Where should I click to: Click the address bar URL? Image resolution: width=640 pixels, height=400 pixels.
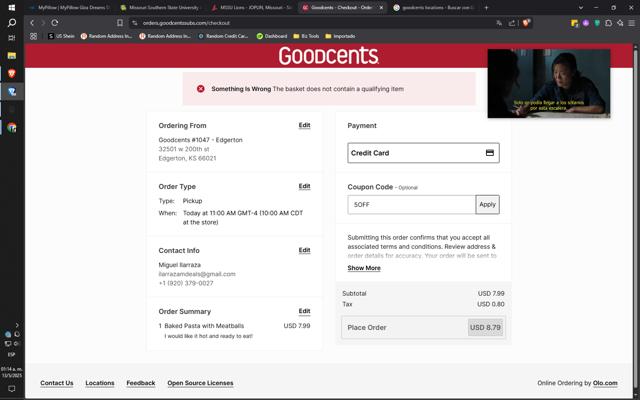pyautogui.click(x=186, y=23)
